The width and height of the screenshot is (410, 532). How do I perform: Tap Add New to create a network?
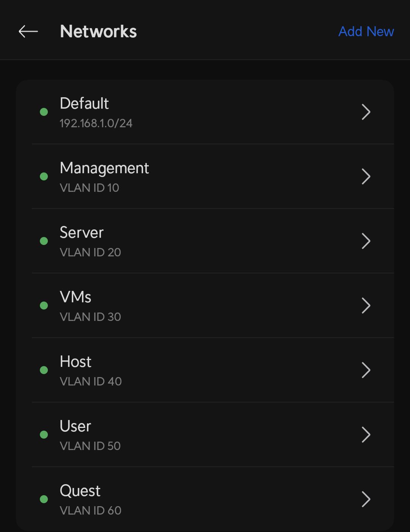pos(366,32)
